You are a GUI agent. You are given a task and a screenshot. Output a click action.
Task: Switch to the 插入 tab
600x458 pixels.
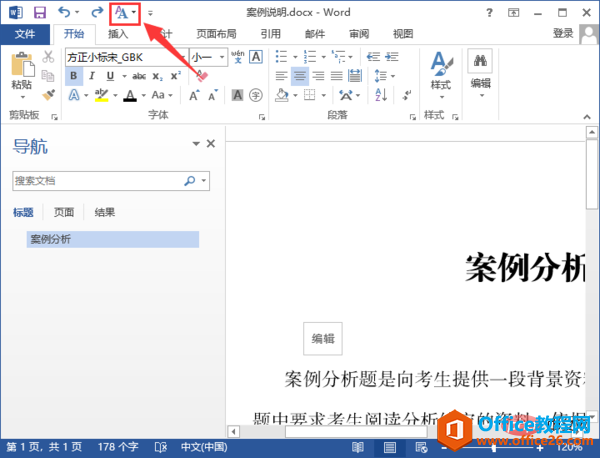pos(118,34)
